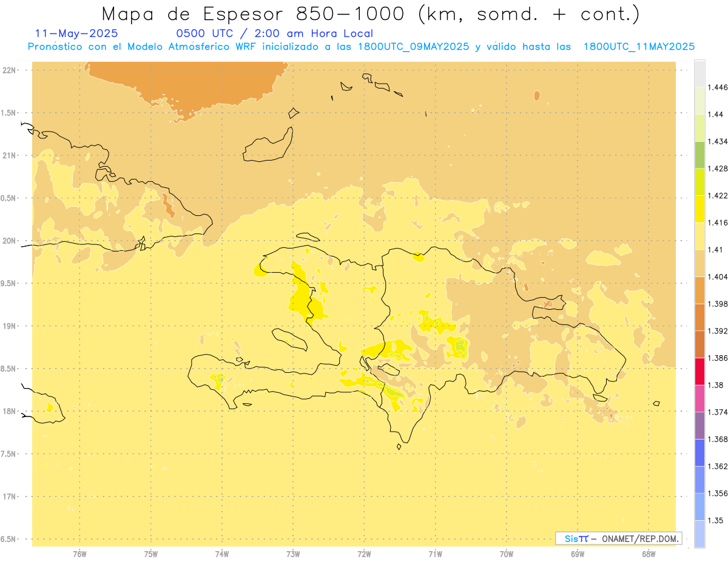Click the legend value 1.368
Viewport: 728px width, 562px height.
pyautogui.click(x=718, y=439)
